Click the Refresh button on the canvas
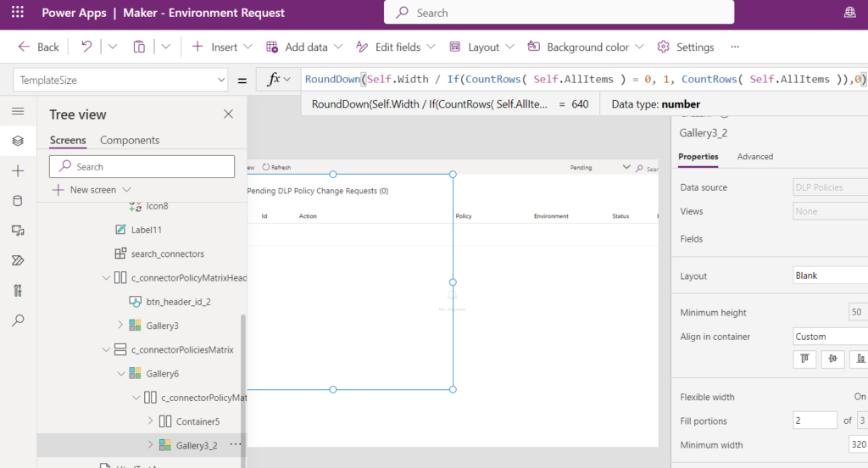868x468 pixels. pyautogui.click(x=276, y=167)
